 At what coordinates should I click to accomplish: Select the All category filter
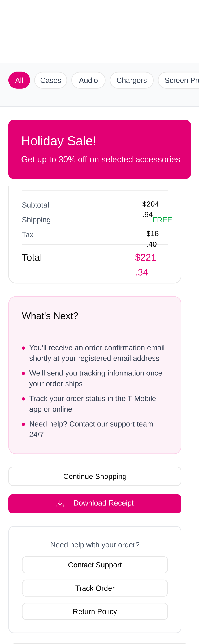pyautogui.click(x=19, y=80)
